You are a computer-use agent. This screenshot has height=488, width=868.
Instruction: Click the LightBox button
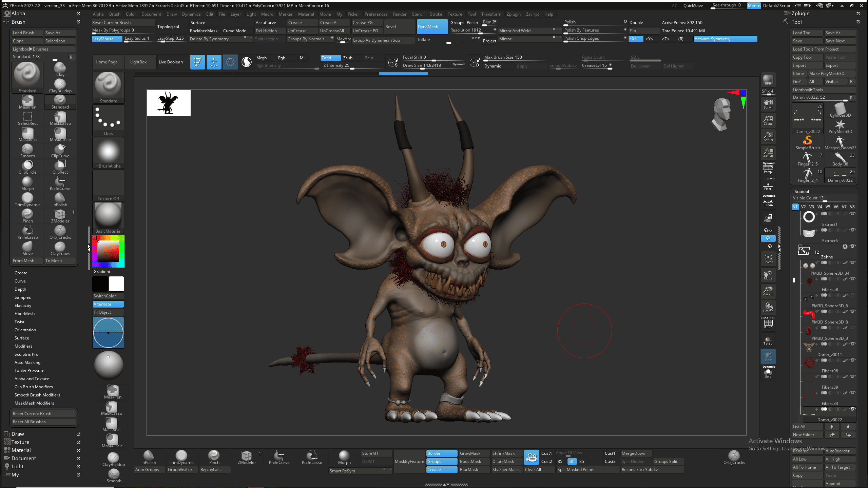(x=138, y=62)
